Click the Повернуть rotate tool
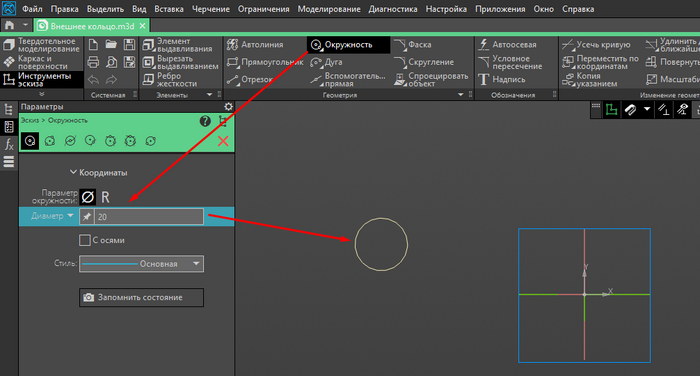Image resolution: width=700 pixels, height=376 pixels. click(672, 62)
